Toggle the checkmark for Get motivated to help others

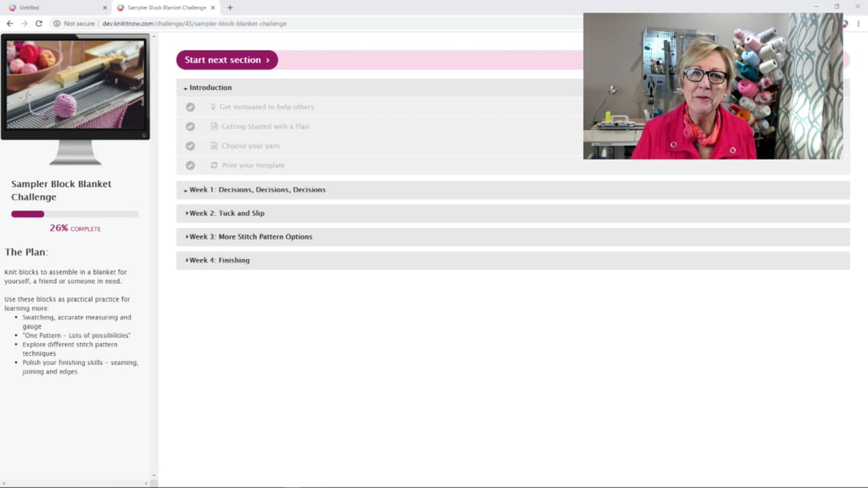pyautogui.click(x=190, y=107)
